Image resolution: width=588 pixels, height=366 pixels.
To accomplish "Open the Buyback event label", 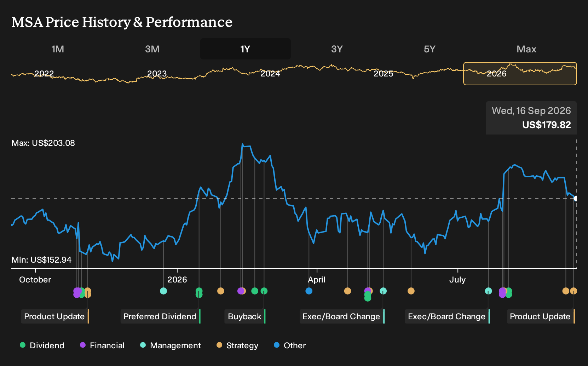I will [x=245, y=316].
